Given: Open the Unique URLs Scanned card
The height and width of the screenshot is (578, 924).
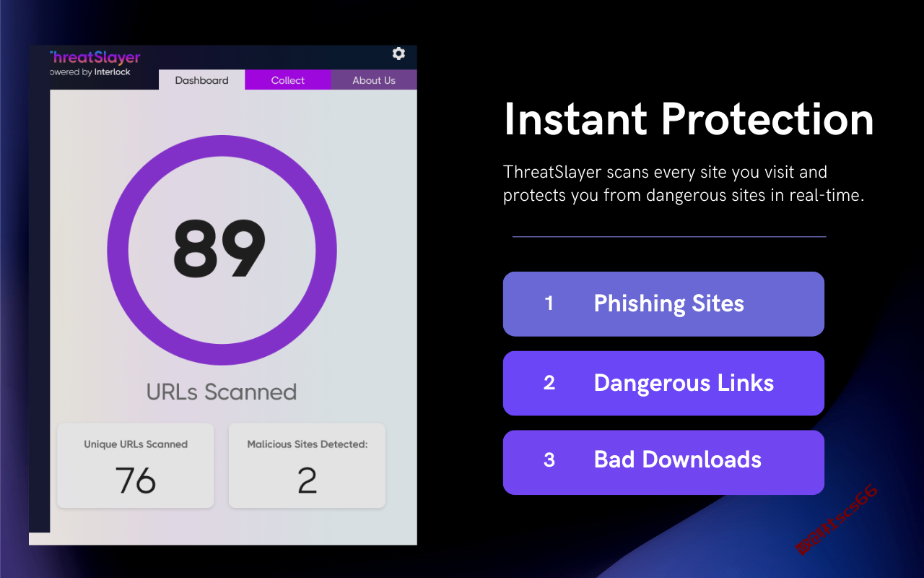Looking at the screenshot, I should 136,465.
